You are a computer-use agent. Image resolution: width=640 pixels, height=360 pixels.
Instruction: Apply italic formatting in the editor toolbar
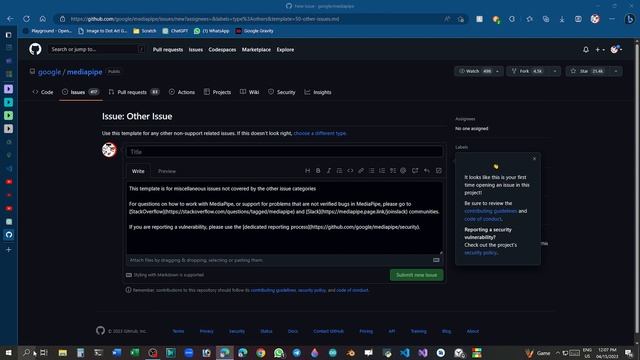[x=329, y=171]
